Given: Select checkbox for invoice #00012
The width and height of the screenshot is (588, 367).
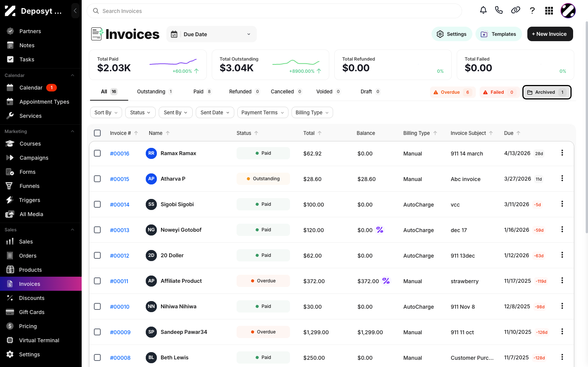Looking at the screenshot, I should 97,255.
